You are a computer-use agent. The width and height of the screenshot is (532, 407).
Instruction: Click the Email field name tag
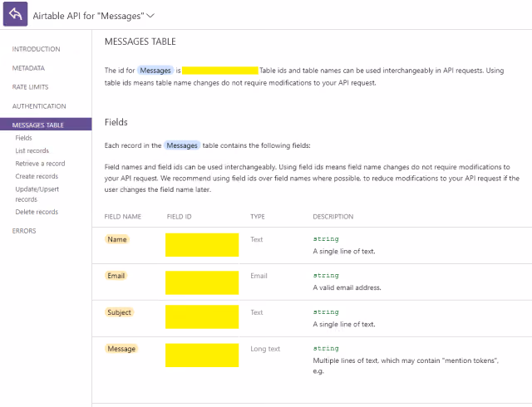[116, 276]
